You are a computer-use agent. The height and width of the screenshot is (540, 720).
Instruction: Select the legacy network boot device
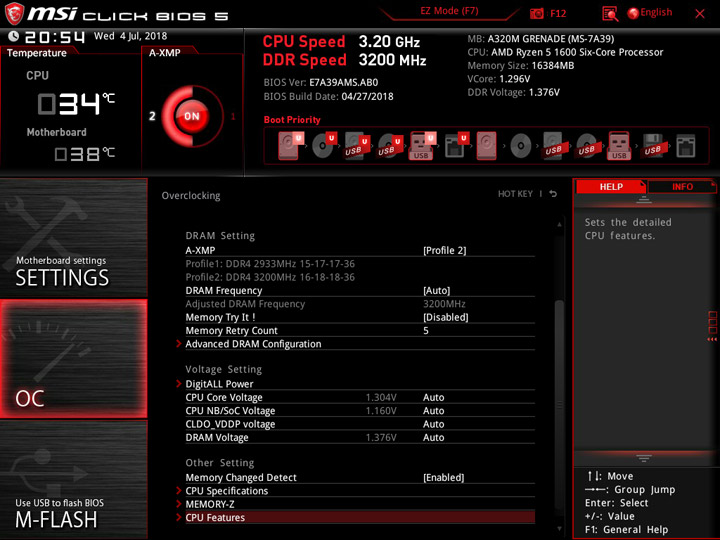pyautogui.click(x=686, y=146)
